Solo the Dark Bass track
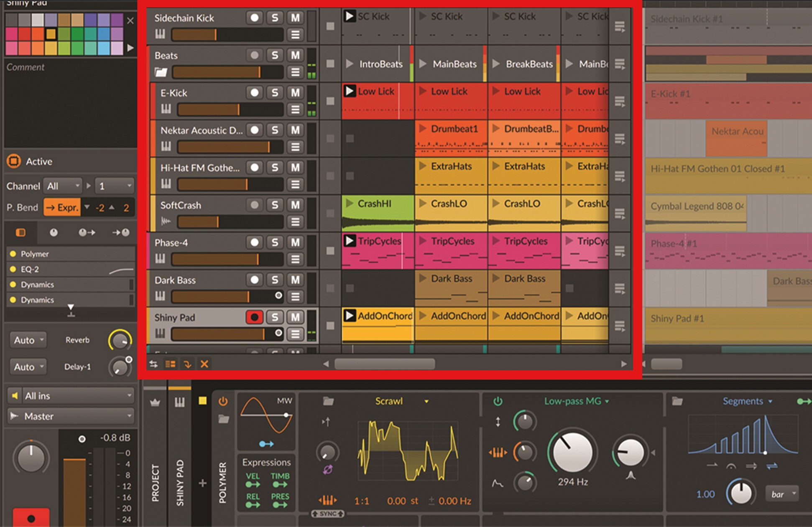This screenshot has width=812, height=527. coord(275,280)
